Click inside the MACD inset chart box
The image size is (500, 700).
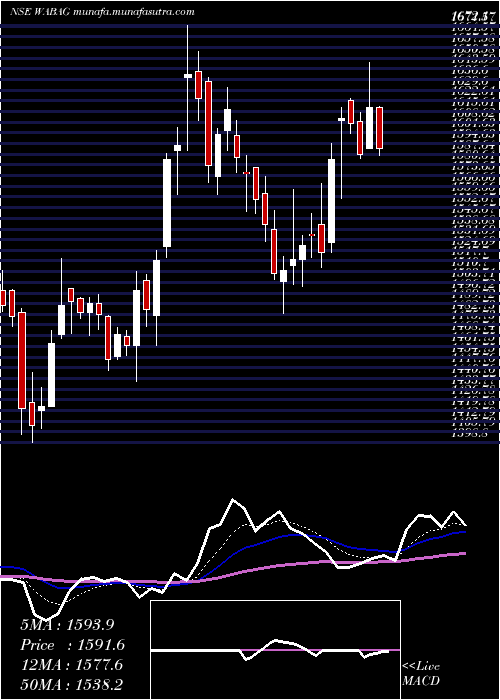tap(275, 650)
